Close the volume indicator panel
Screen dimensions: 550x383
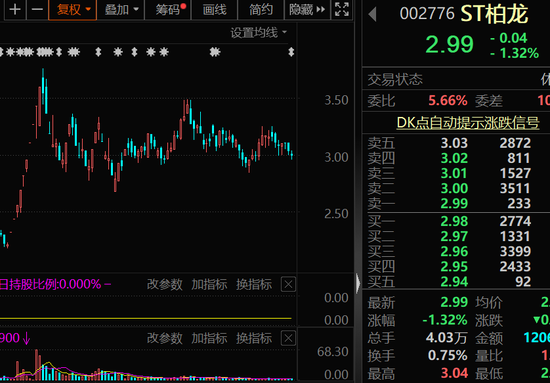[x=288, y=338]
